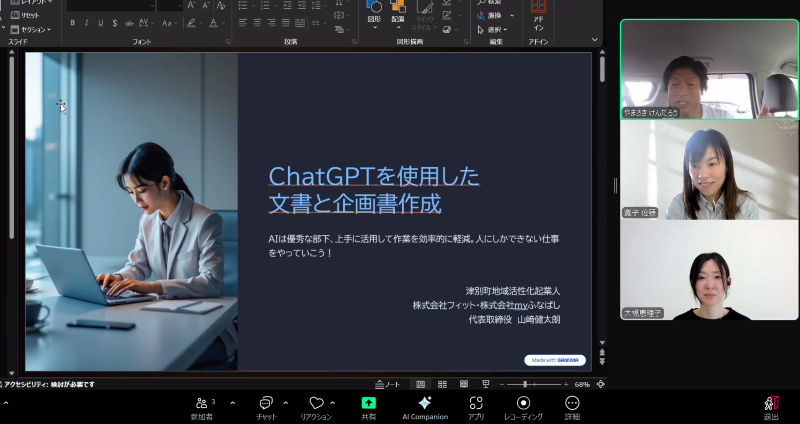800x424 pixels.
Task: Fit slide to current window icon
Action: pyautogui.click(x=601, y=384)
